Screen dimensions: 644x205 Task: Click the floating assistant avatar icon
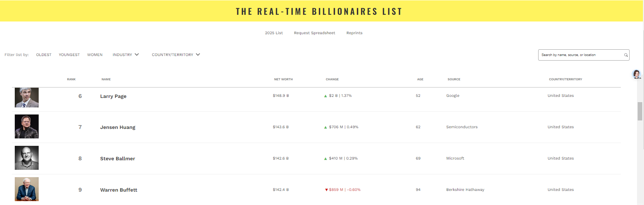(x=636, y=74)
